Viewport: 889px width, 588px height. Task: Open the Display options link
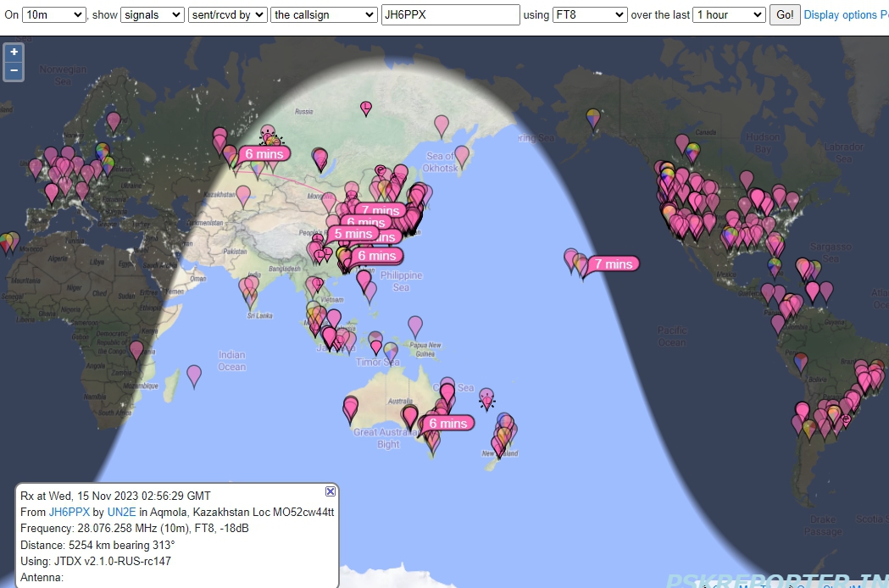(x=840, y=14)
